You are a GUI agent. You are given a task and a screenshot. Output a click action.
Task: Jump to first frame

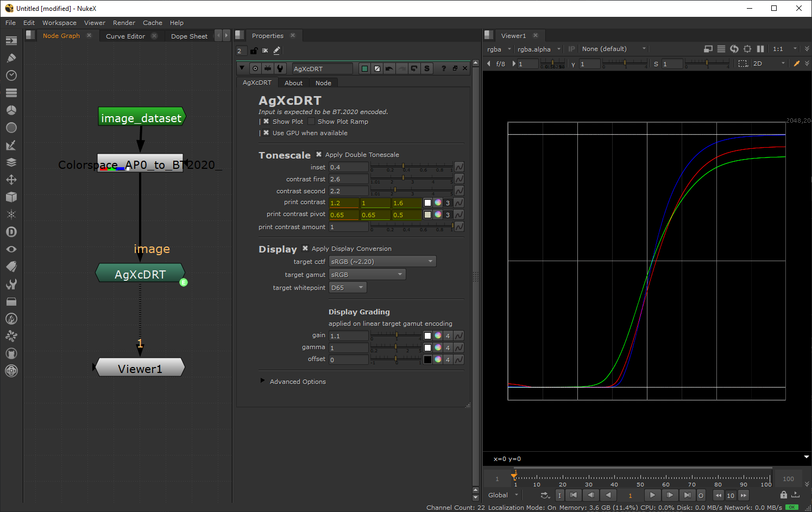pos(573,495)
